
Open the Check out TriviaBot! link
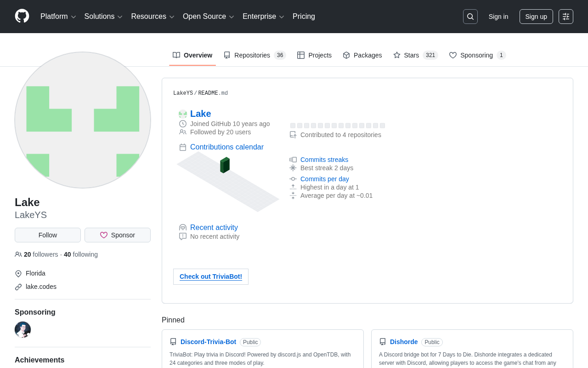(211, 276)
